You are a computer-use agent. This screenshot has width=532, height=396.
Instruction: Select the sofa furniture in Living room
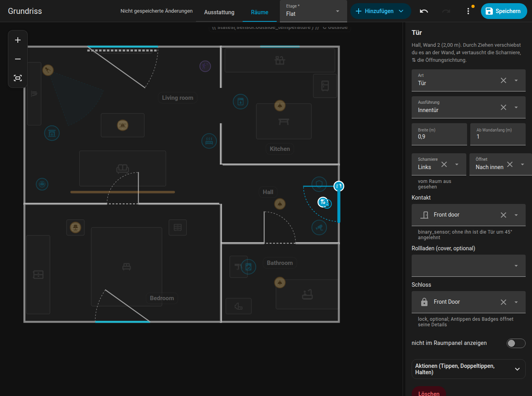(x=123, y=169)
